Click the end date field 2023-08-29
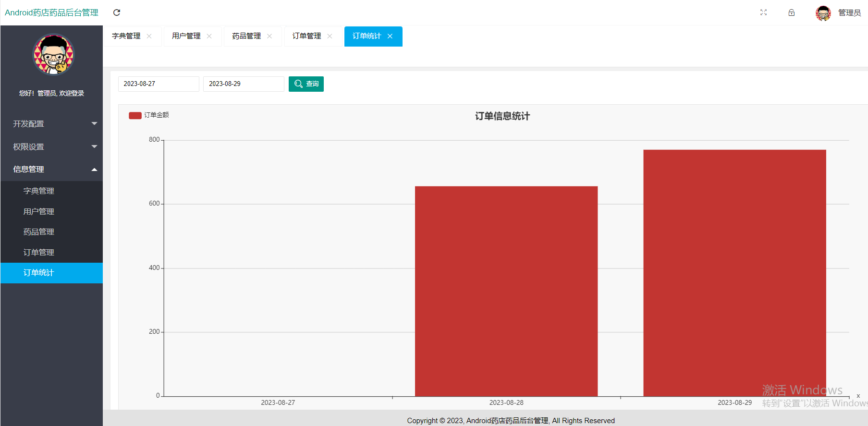Viewport: 868px width, 426px height. click(243, 84)
